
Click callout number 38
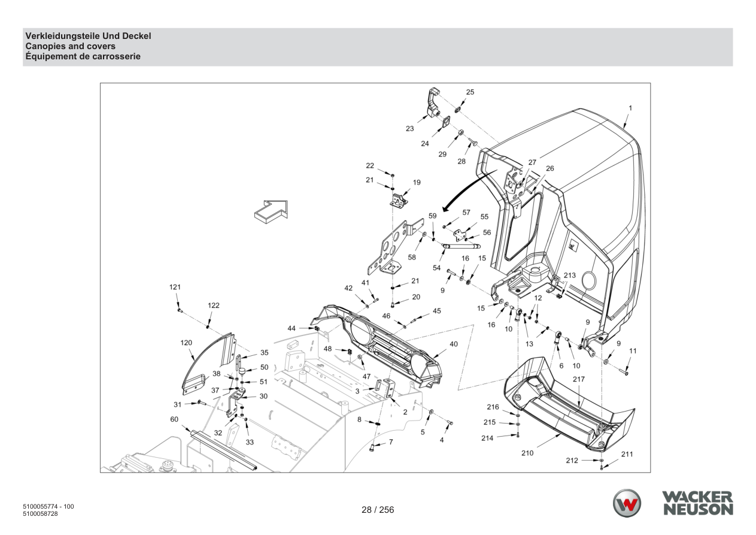click(217, 373)
